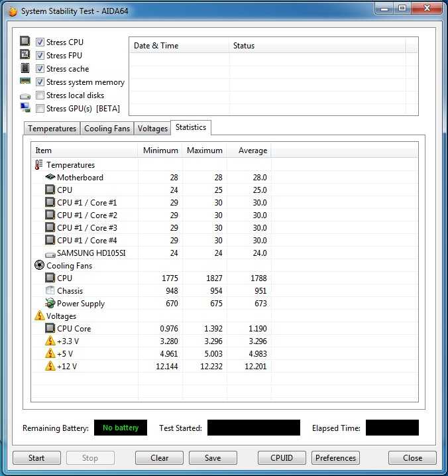Click the 1827 maximum CPU fan value
448x476 pixels.
tap(214, 278)
